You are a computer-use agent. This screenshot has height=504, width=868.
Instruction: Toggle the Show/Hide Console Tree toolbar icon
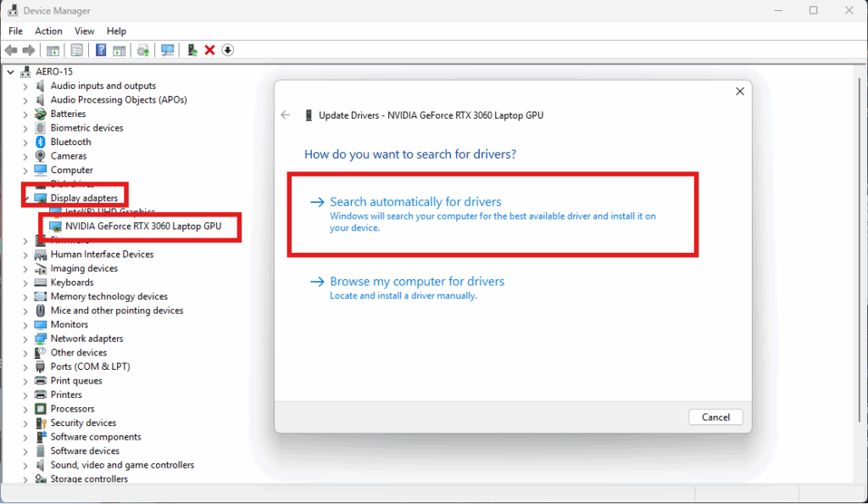(53, 50)
